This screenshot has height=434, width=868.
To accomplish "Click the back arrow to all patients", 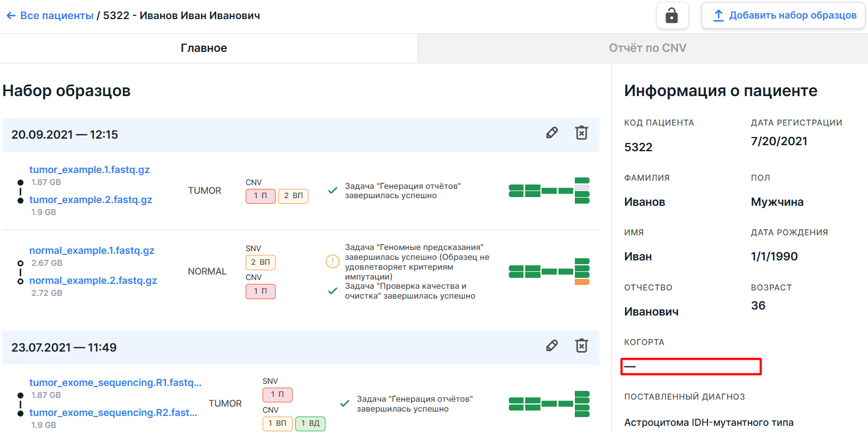I will point(11,16).
